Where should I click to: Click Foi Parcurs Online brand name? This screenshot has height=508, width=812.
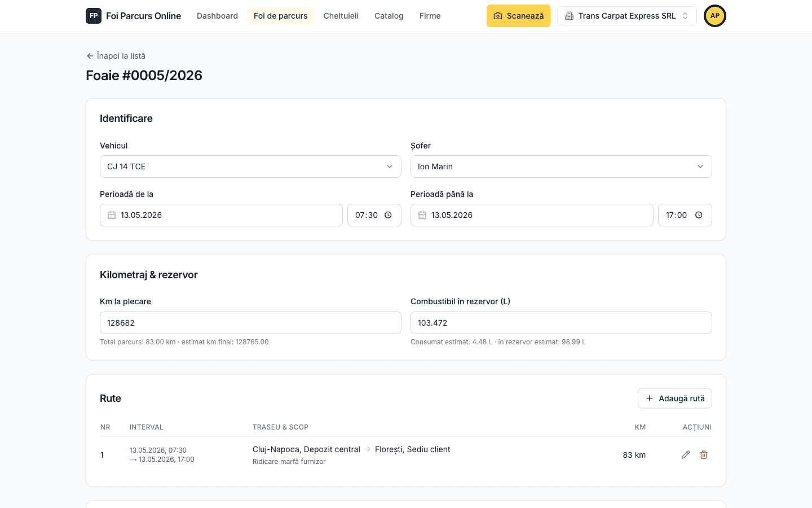pyautogui.click(x=144, y=16)
